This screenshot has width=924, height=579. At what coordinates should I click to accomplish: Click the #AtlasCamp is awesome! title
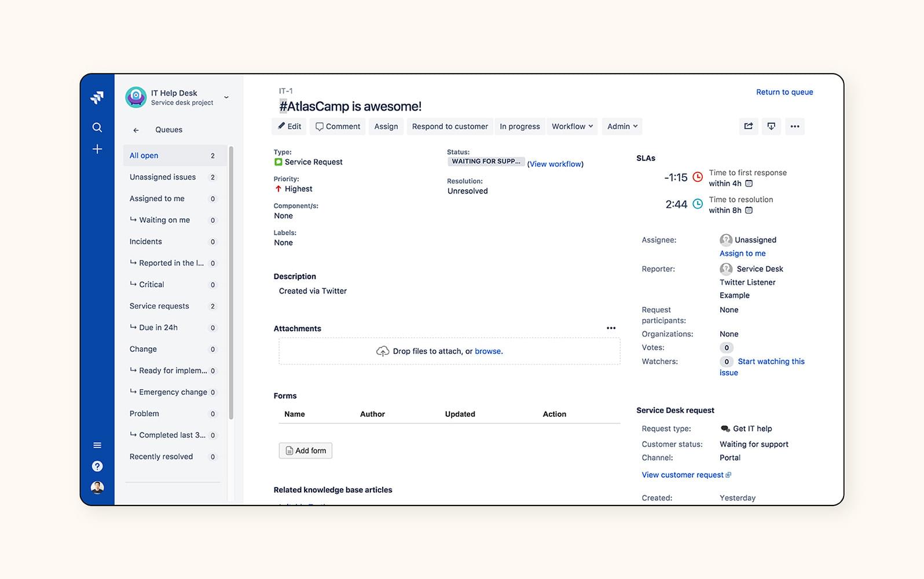tap(351, 107)
